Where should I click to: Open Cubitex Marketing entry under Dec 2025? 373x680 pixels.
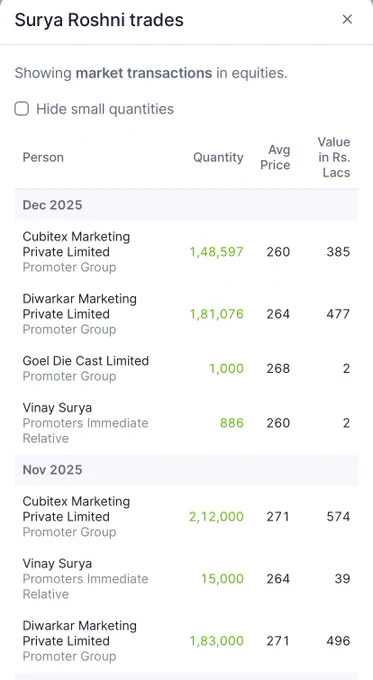186,252
